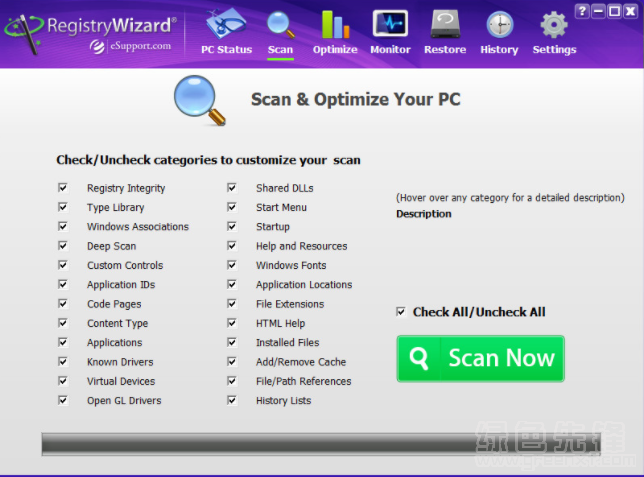Switch to the Optimize tab label
This screenshot has width=644, height=477.
pos(335,50)
